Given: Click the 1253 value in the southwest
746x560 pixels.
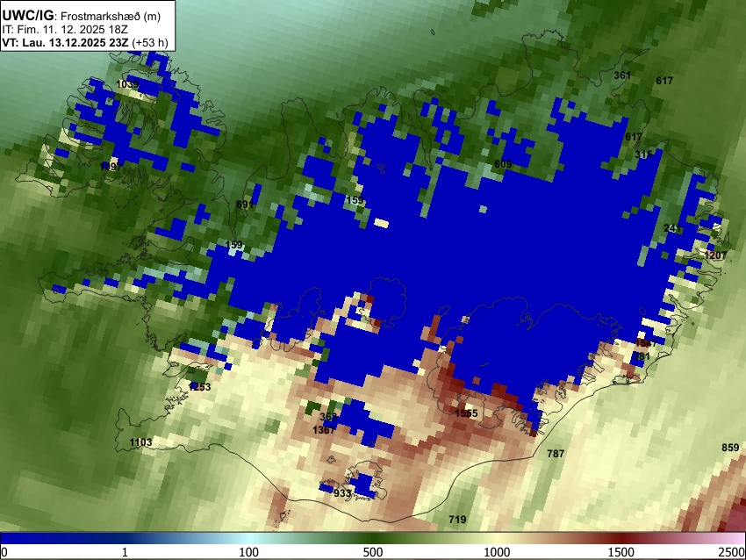Looking at the screenshot, I should (x=199, y=387).
